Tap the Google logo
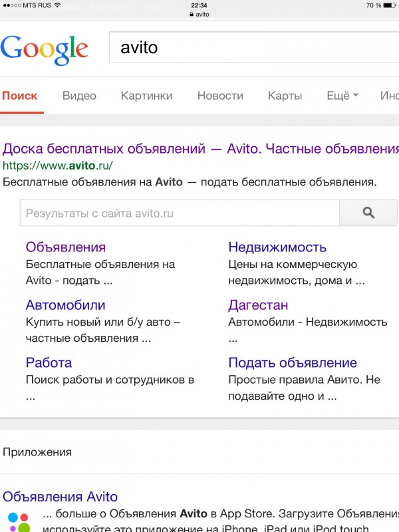This screenshot has height=532, width=399. click(44, 49)
